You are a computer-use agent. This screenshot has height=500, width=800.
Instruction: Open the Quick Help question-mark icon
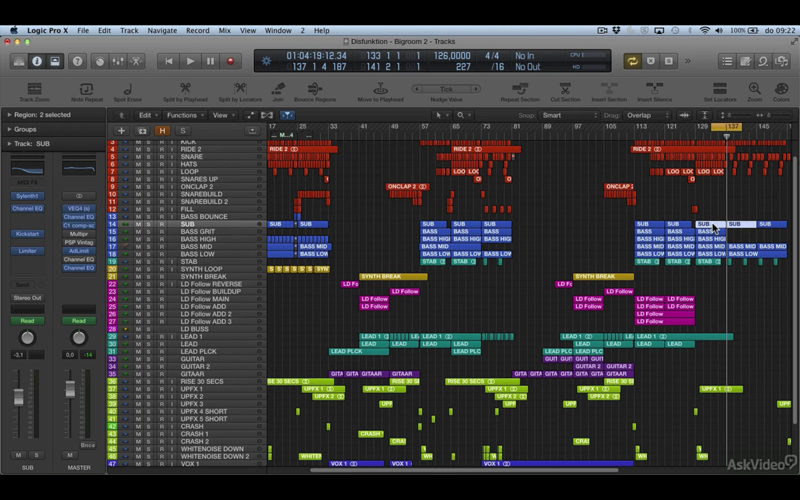coord(77,61)
